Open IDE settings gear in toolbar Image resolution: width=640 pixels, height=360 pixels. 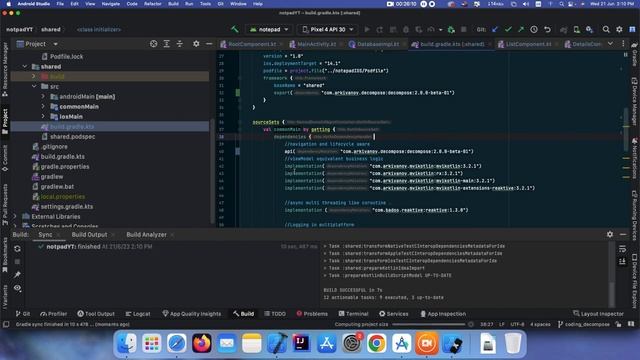pos(619,29)
